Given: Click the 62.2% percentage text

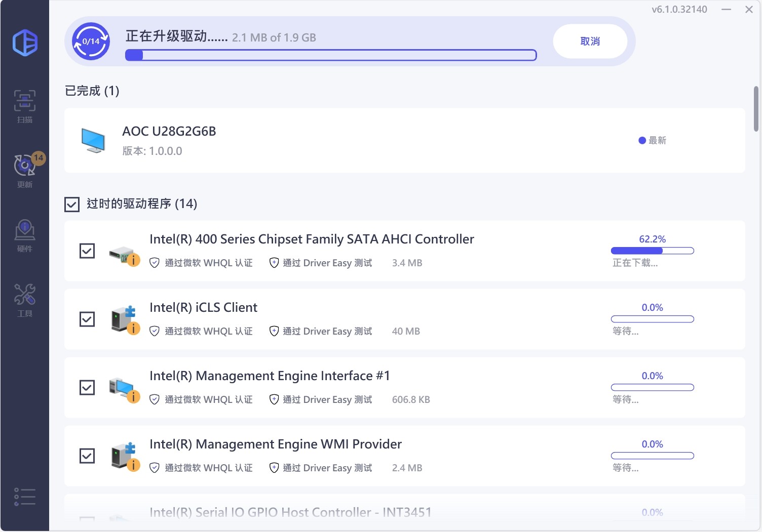Looking at the screenshot, I should [x=653, y=239].
